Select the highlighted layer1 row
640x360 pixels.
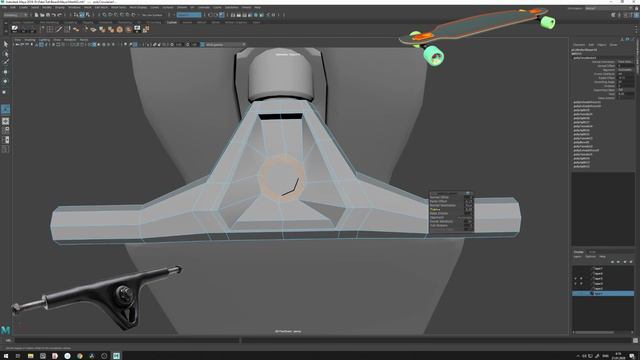click(603, 293)
